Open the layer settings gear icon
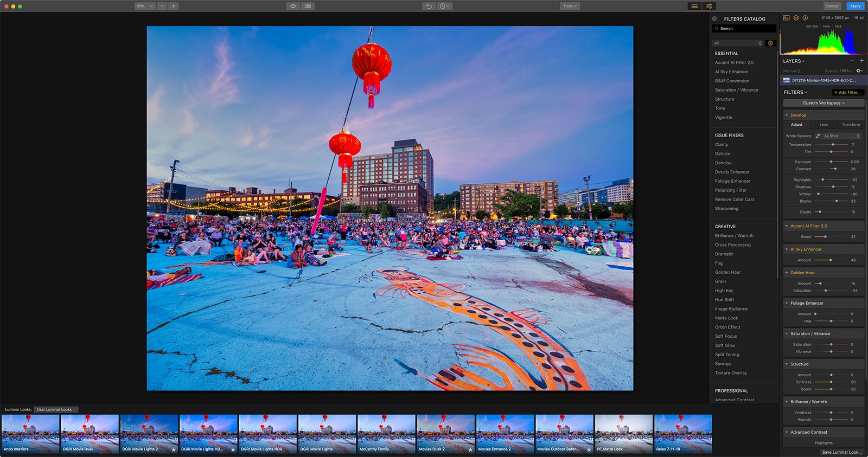The width and height of the screenshot is (868, 457). pyautogui.click(x=859, y=71)
